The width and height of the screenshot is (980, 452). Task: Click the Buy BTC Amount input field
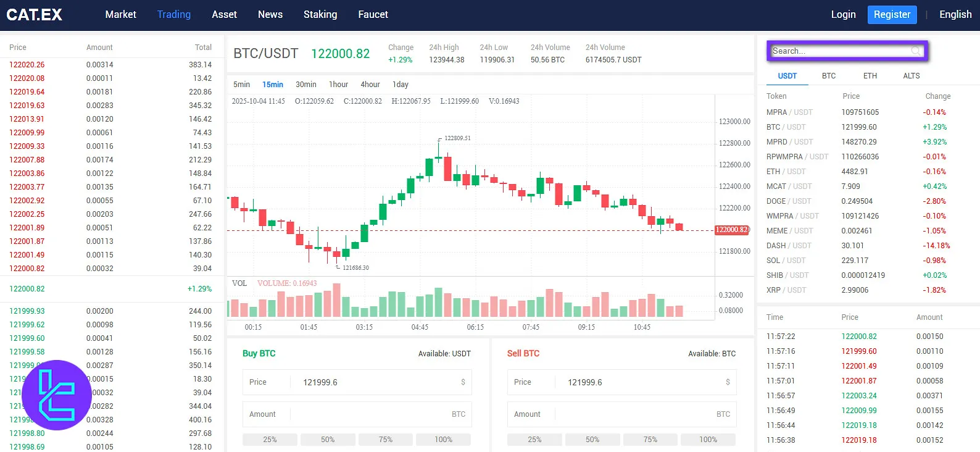tap(370, 414)
